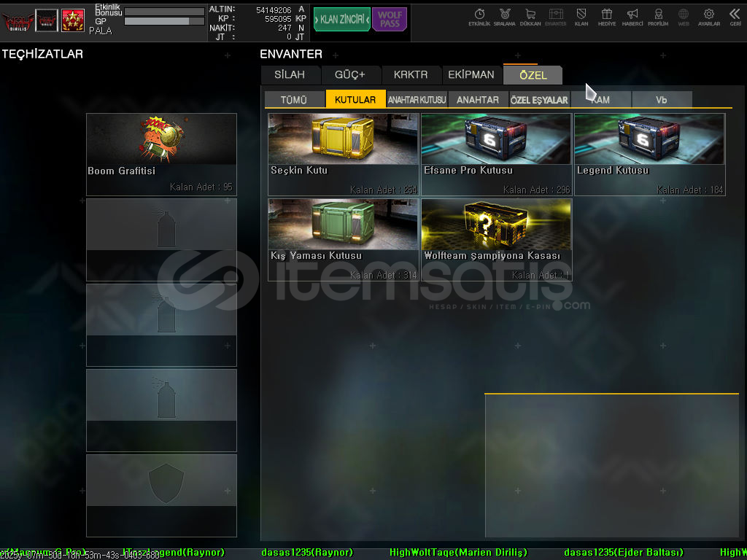Select the Efsane Pro Kutusu item
The width and height of the screenshot is (747, 560).
[x=496, y=155]
